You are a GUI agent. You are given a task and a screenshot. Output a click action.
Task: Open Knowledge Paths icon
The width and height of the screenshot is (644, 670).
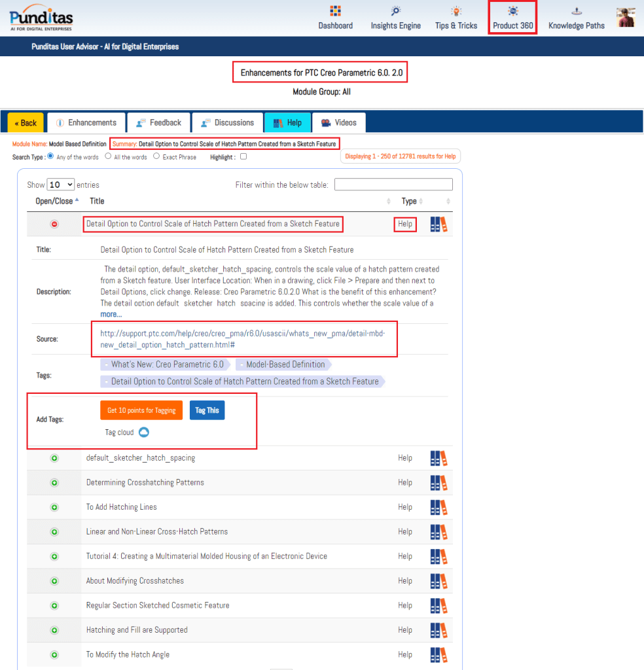576,11
